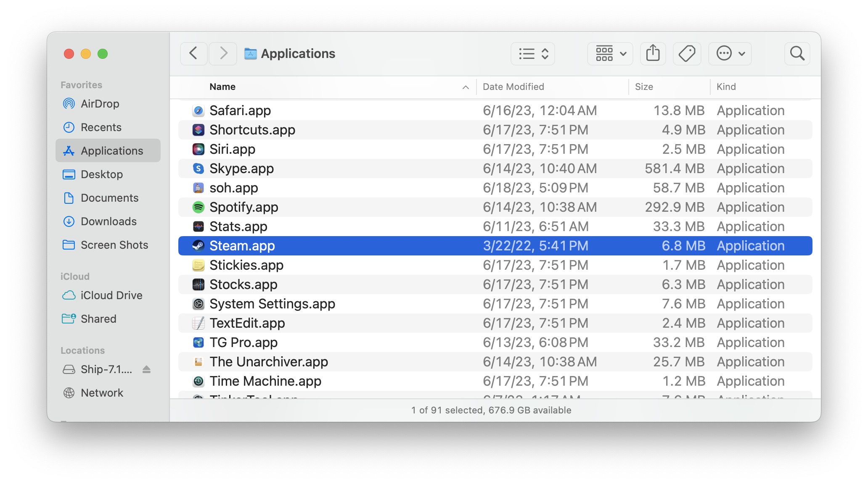Toggle the Name column sort order
Viewport: 868px width, 484px height.
click(x=222, y=87)
